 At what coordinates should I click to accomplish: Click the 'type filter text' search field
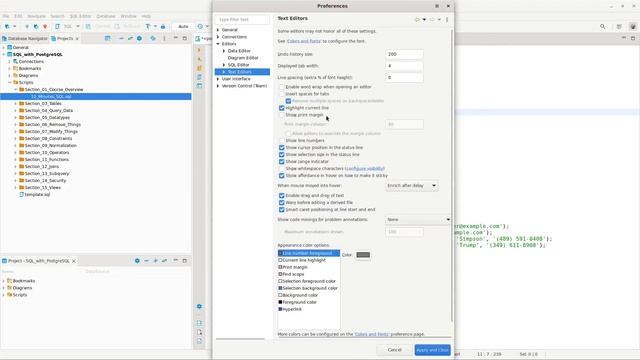[242, 19]
